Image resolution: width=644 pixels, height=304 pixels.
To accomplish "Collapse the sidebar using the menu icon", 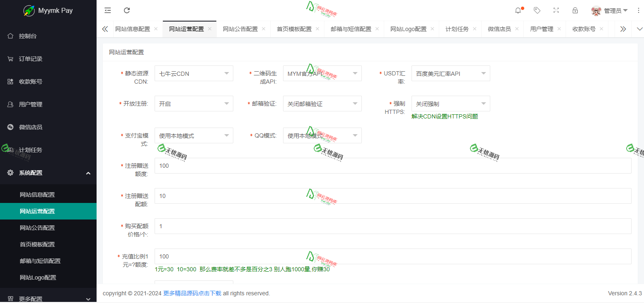I will 107,10.
